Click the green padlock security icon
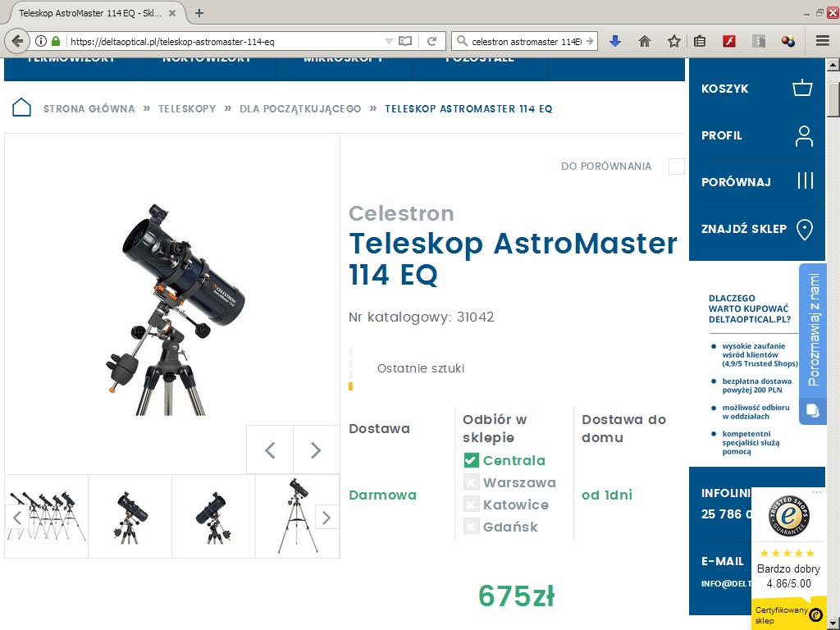Viewport: 840px width, 630px height. 56,41
